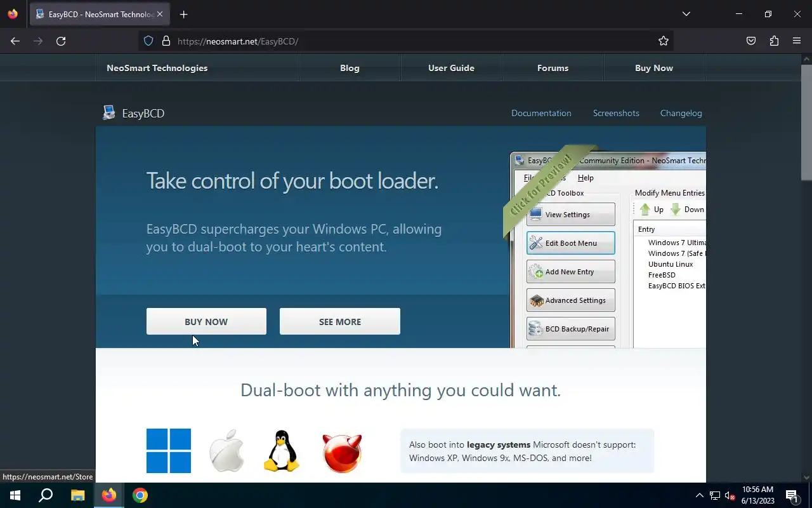Click the Apple logo icon
The image size is (812, 508).
226,451
